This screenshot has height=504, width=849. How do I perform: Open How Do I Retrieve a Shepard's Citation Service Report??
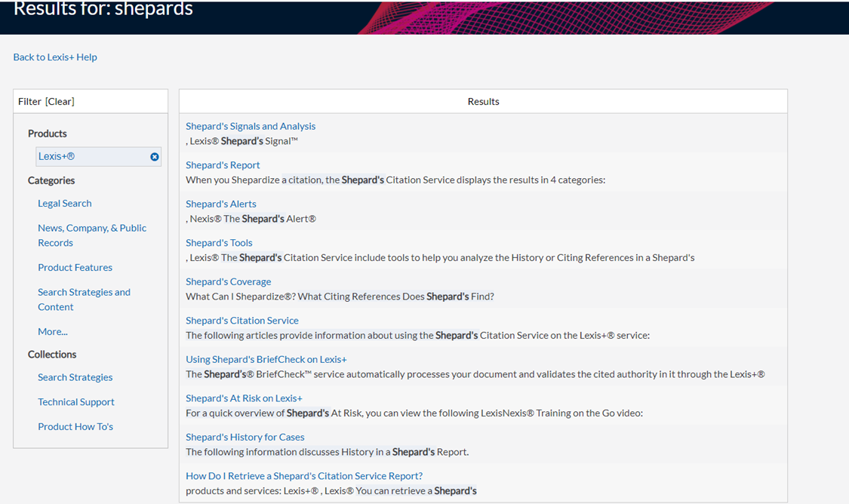[x=304, y=476]
